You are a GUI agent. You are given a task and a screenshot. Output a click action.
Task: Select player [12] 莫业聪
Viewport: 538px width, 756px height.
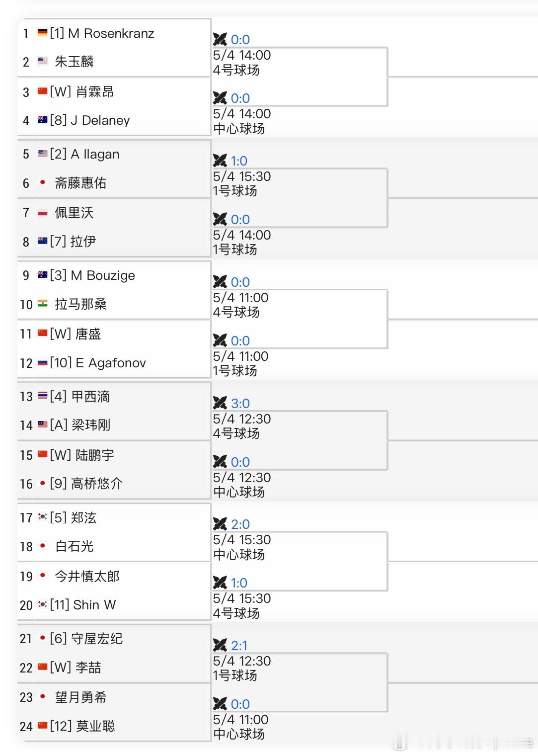click(82, 726)
